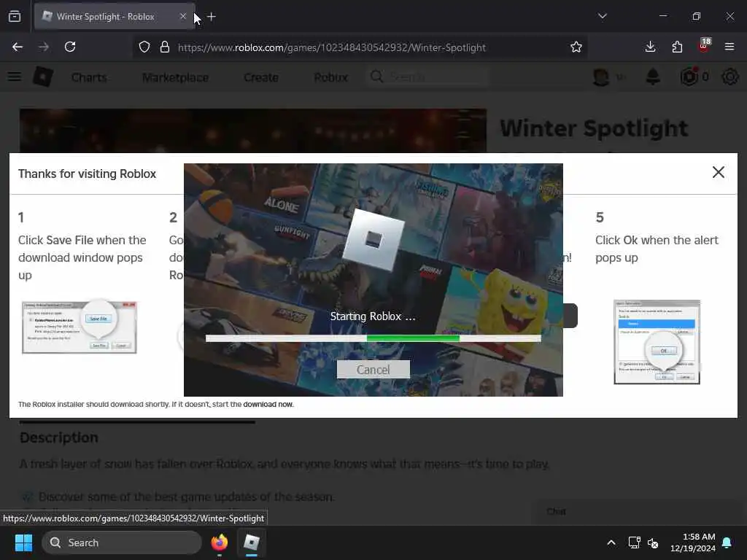Open the network status tray icon

click(x=634, y=542)
